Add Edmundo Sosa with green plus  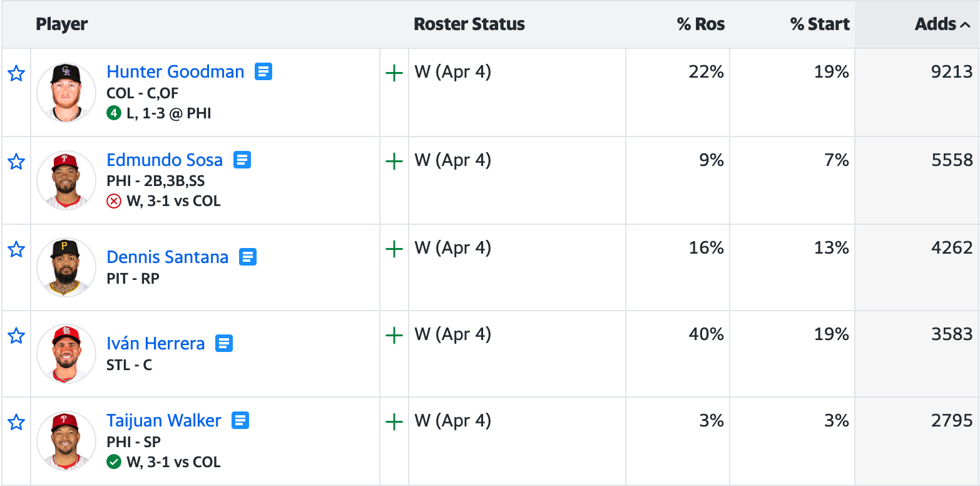[x=394, y=162]
